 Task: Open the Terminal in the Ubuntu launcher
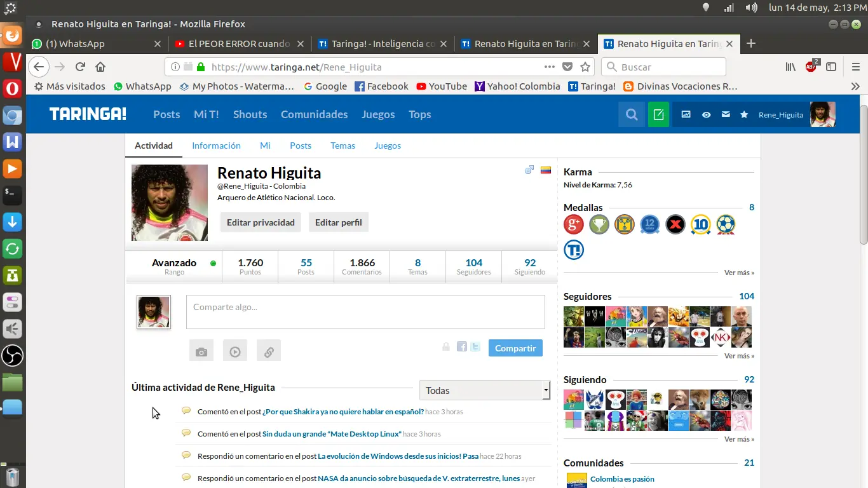click(12, 194)
